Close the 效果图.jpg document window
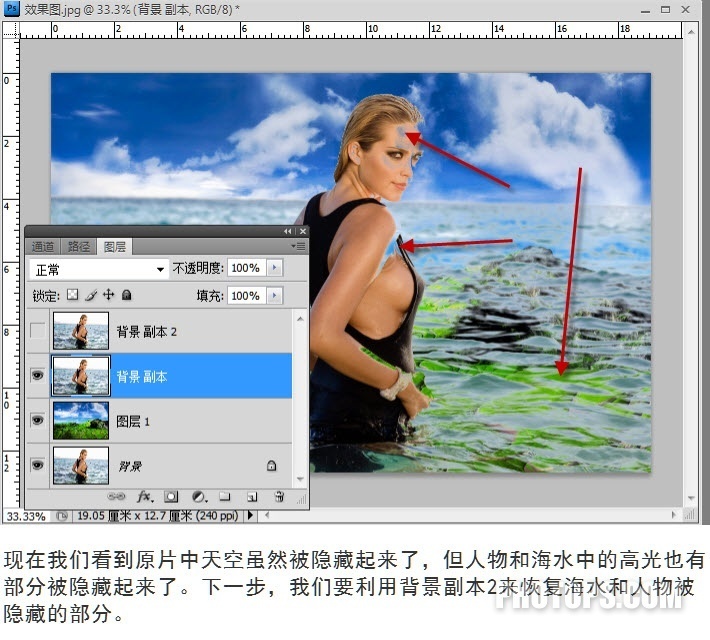This screenshot has width=710, height=640. (x=686, y=9)
